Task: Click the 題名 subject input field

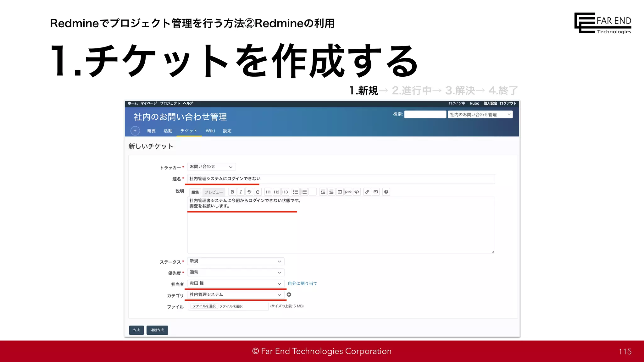Action: click(341, 179)
